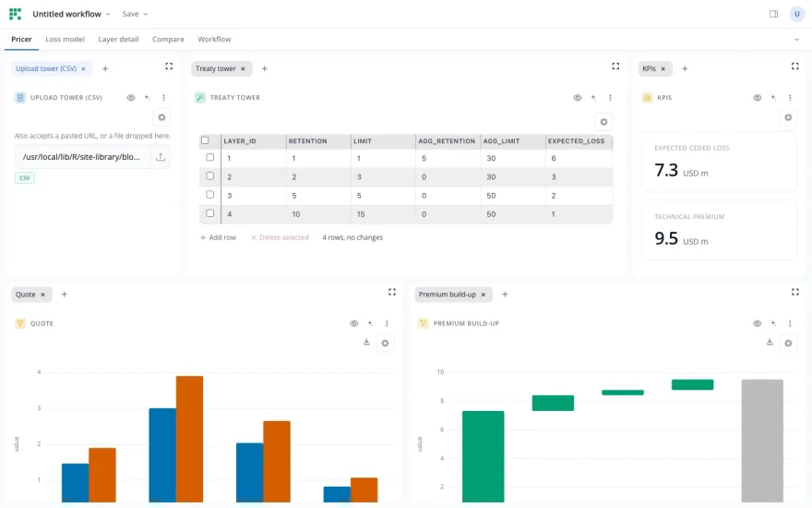Toggle visibility of Upload tower block
This screenshot has height=508, width=812.
point(131,98)
